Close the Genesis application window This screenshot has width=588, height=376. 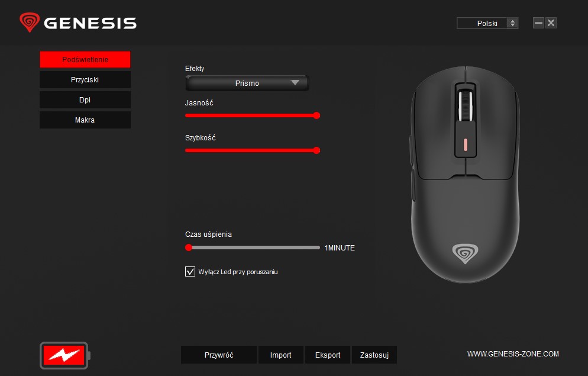coord(551,23)
